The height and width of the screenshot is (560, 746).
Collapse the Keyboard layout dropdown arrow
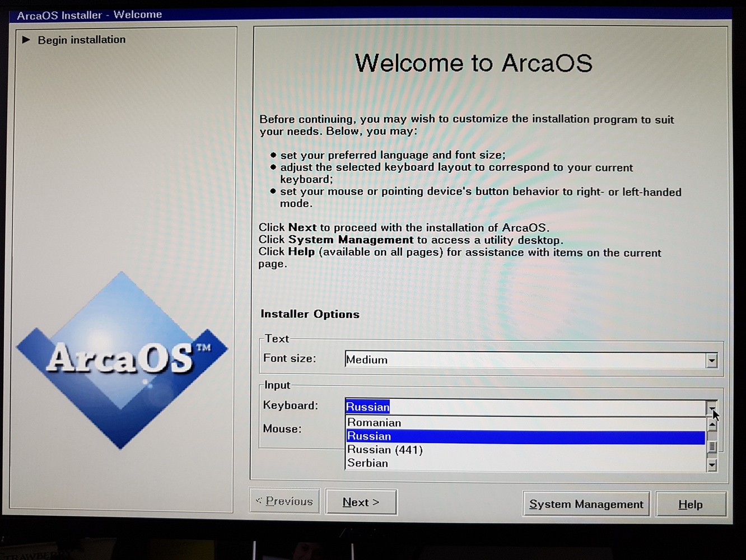(712, 408)
